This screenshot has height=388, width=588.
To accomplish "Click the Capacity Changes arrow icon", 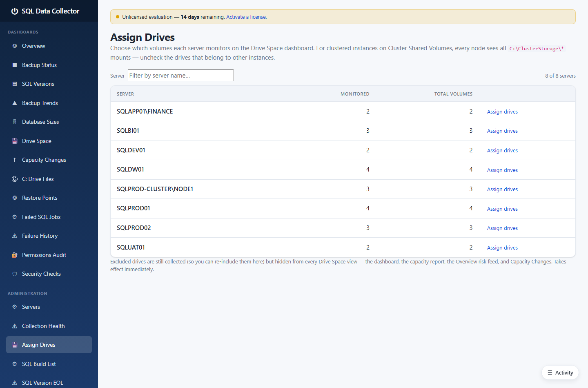I will [x=15, y=160].
